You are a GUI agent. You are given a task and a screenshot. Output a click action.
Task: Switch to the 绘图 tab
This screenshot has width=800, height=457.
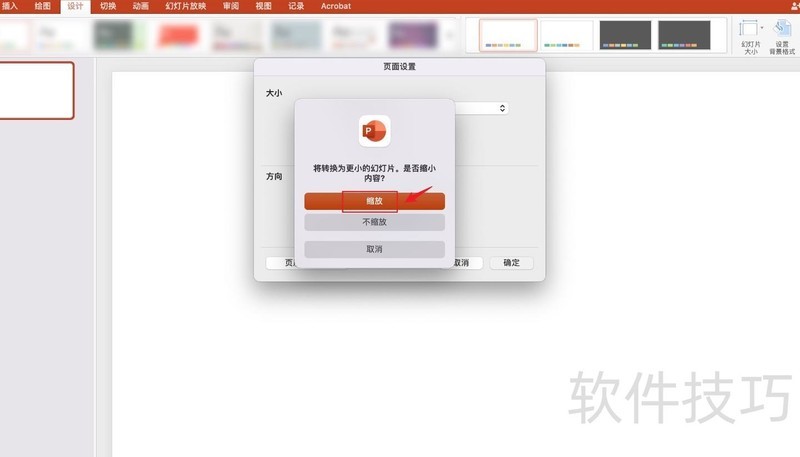43,6
